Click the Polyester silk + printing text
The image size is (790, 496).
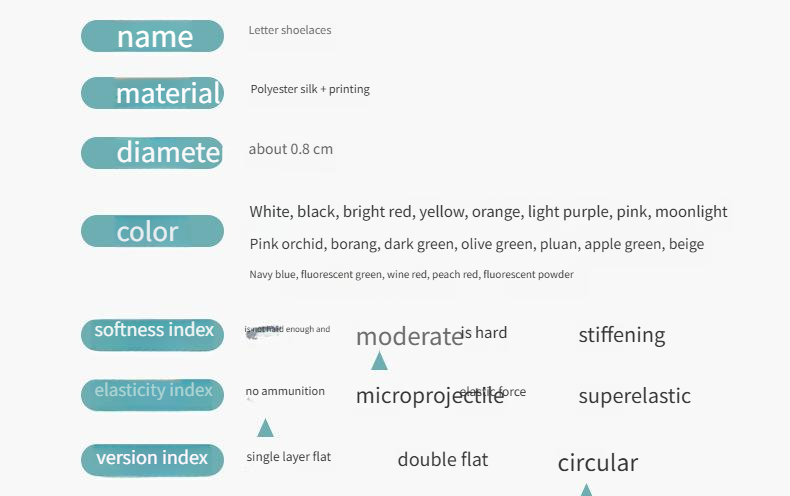pyautogui.click(x=310, y=89)
